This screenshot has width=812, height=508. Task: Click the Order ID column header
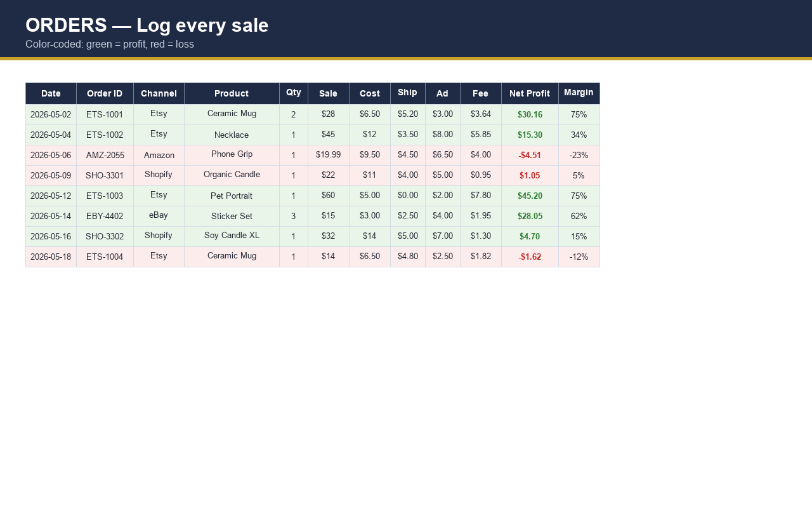[x=105, y=93]
